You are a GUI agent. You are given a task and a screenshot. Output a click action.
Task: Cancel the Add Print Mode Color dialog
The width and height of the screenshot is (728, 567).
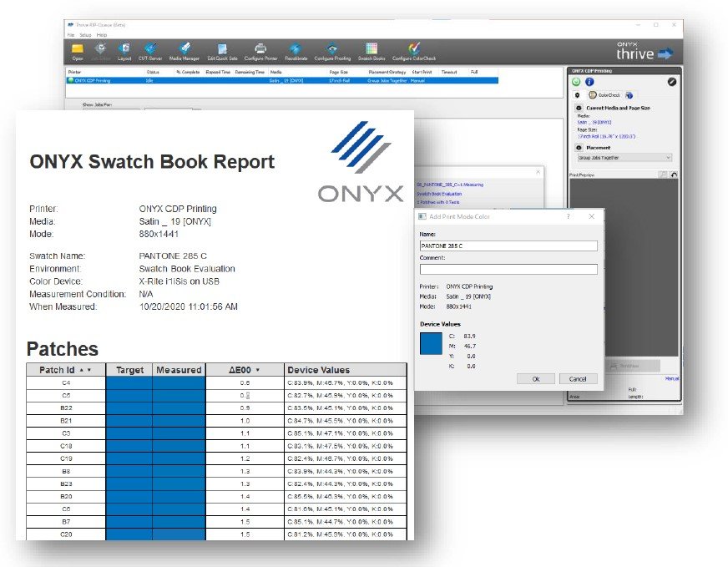[x=578, y=379]
